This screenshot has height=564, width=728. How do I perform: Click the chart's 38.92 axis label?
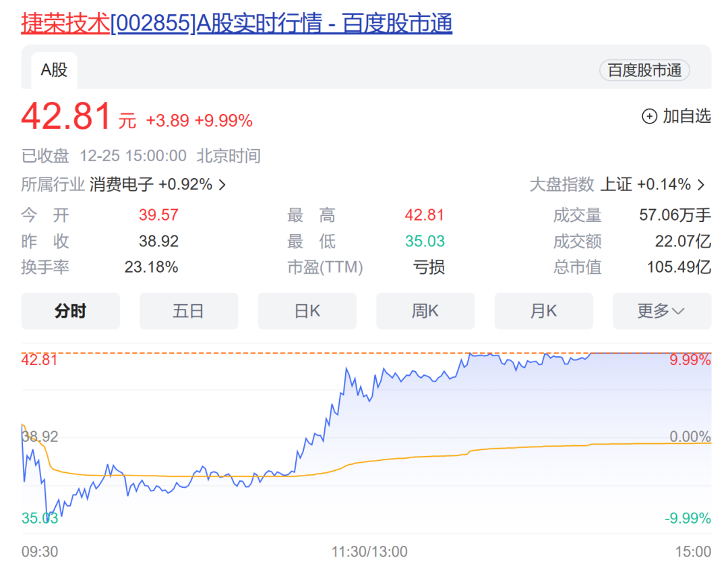pos(40,436)
